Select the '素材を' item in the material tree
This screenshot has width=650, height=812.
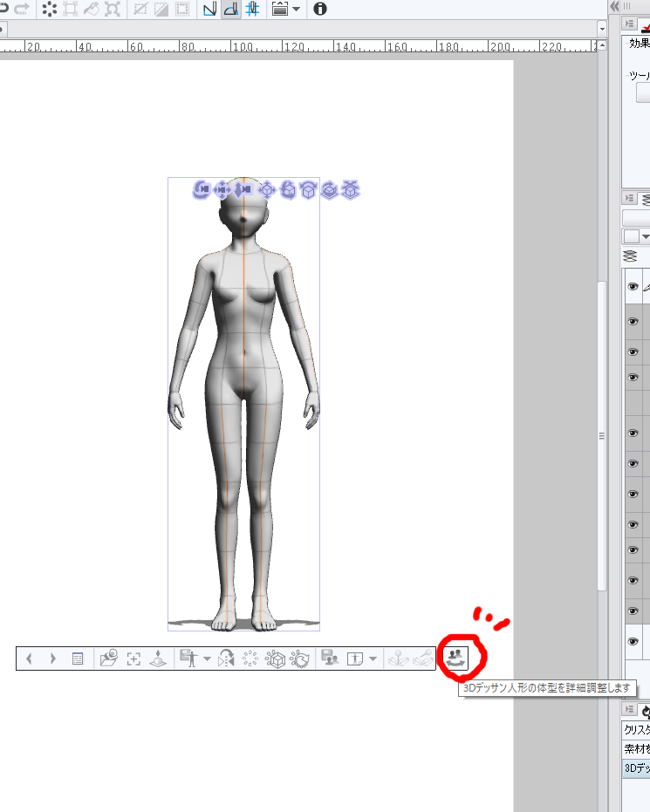pos(636,749)
